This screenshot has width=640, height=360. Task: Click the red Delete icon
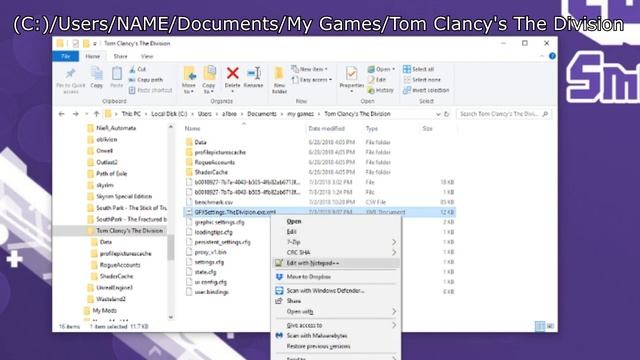[x=233, y=73]
